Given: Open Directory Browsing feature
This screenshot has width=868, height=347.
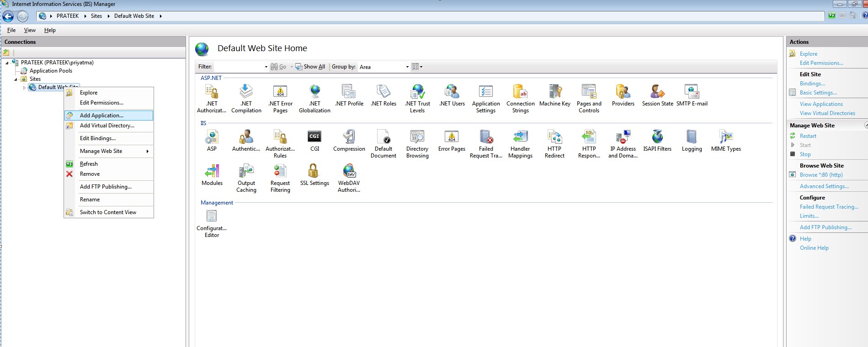Looking at the screenshot, I should click(x=417, y=143).
